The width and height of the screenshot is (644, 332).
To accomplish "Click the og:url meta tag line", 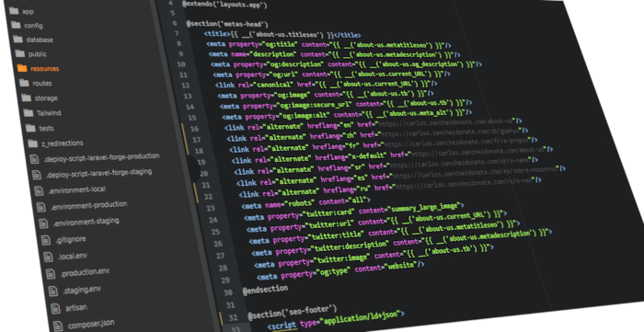I will (331, 74).
